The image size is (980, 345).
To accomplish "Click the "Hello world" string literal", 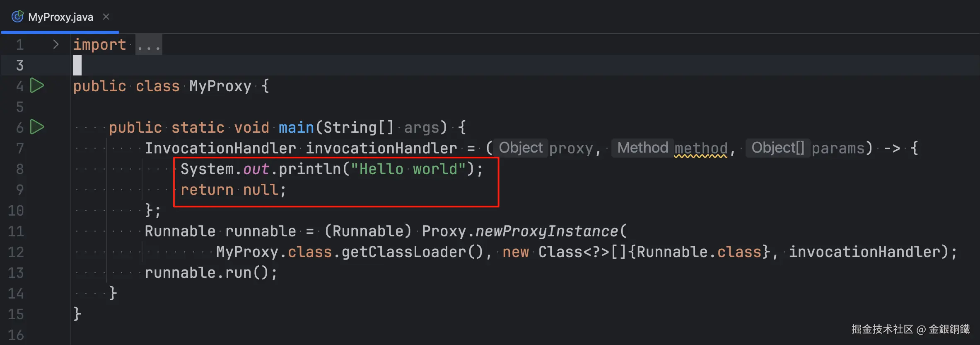I will (x=408, y=169).
